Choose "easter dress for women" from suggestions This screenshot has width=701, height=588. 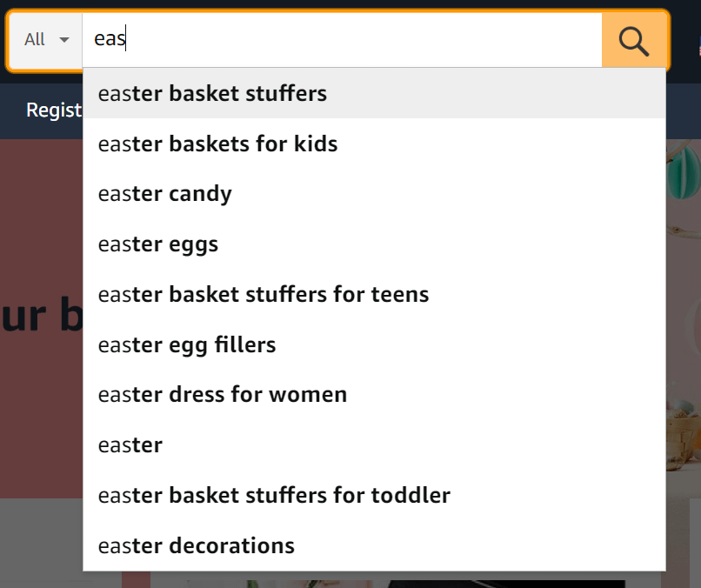222,394
